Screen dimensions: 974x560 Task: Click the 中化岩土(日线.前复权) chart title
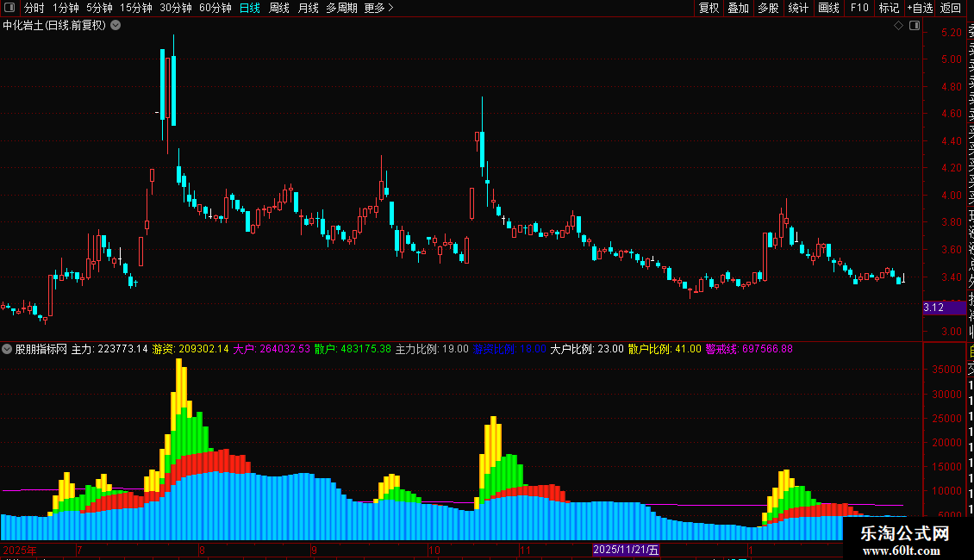point(54,26)
